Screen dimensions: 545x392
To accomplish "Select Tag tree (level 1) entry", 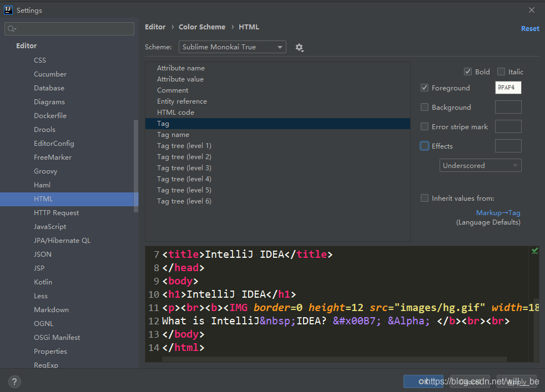I will click(277, 146).
